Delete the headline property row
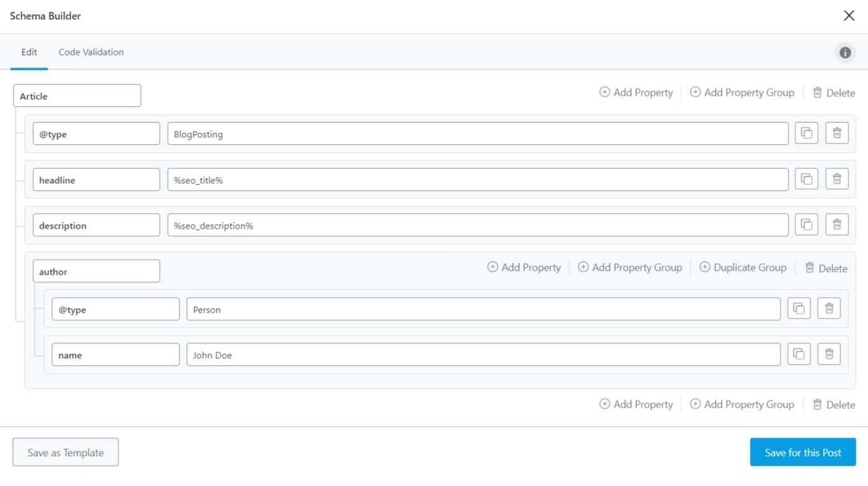Screen dimensions: 868x486 837,179
